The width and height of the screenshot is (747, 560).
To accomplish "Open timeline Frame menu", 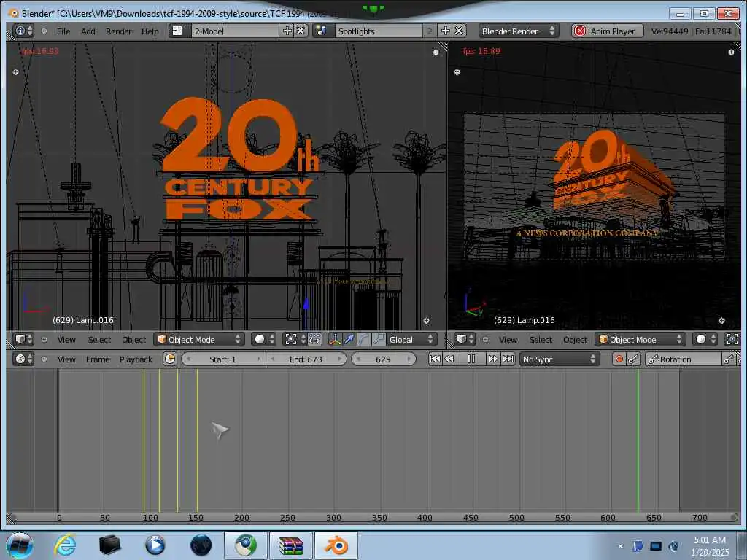I will pyautogui.click(x=98, y=359).
